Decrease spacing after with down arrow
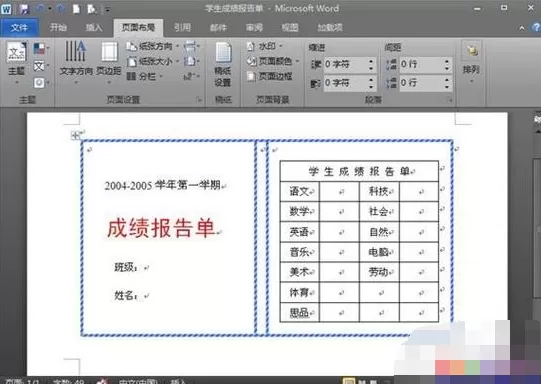This screenshot has height=384, width=541. pos(447,86)
